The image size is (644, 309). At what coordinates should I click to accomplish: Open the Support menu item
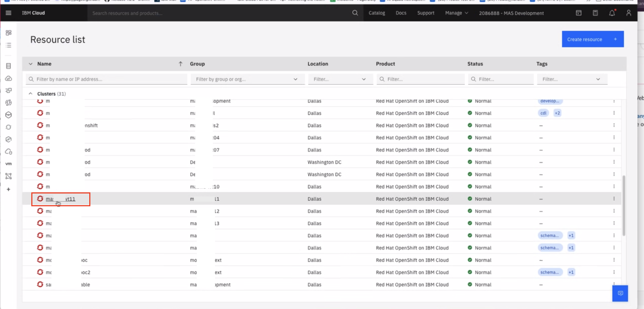point(426,13)
